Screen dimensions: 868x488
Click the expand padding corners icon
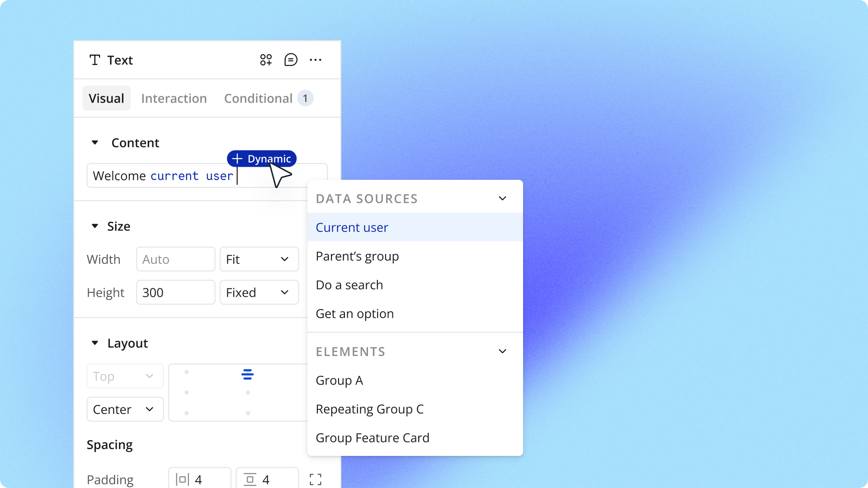(x=316, y=479)
